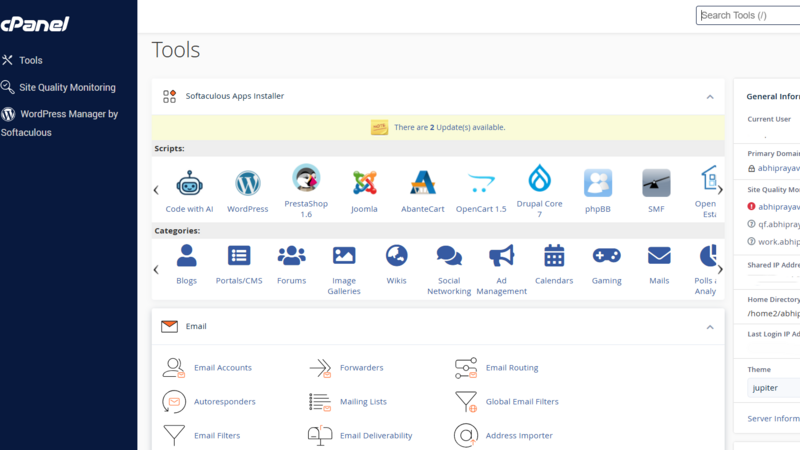
Task: Open the AbanteCart script icon
Action: click(422, 183)
